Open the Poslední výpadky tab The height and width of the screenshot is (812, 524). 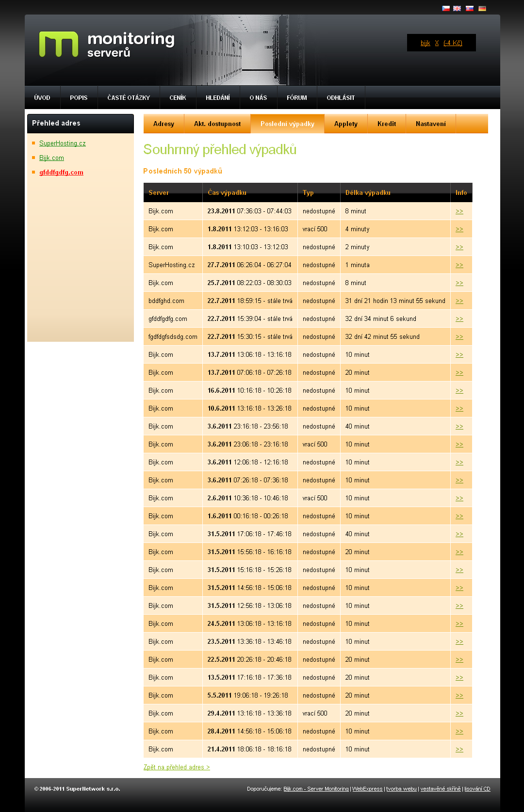(x=287, y=124)
